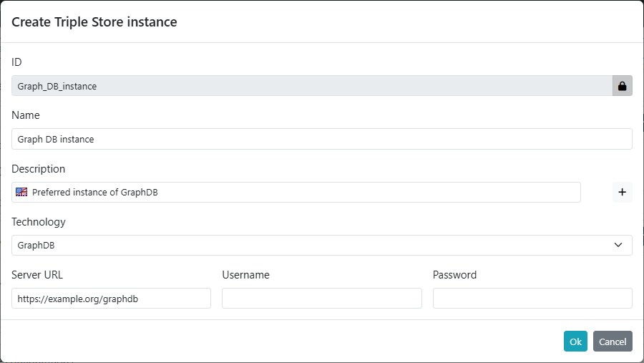The width and height of the screenshot is (644, 363).
Task: Click the ID field label
Action: pyautogui.click(x=16, y=62)
